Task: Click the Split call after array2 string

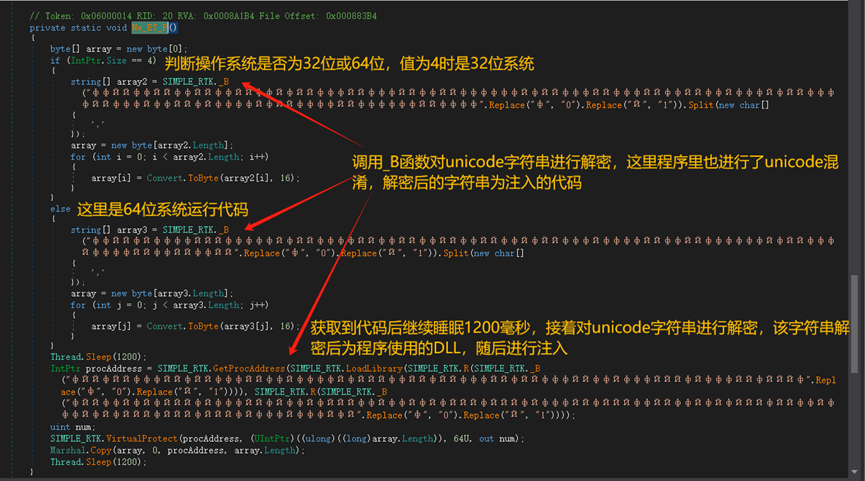Action: [x=701, y=105]
